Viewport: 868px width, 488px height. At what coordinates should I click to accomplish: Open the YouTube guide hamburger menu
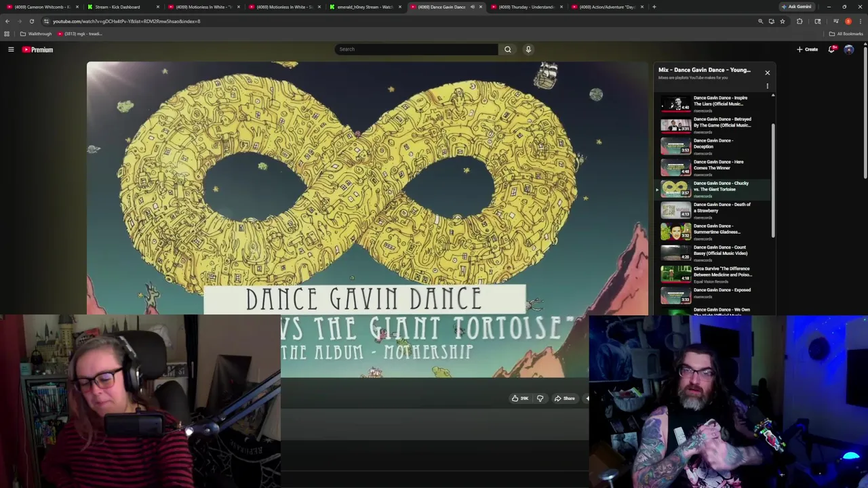click(11, 49)
